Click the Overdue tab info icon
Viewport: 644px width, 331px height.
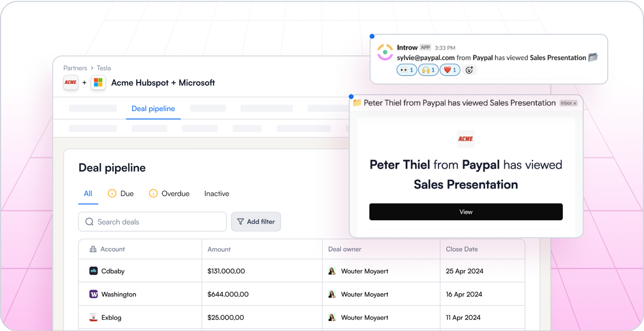(153, 193)
